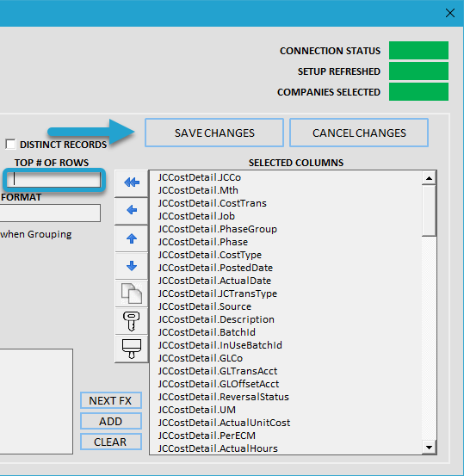Focus the TOP # OF ROWS input field

pyautogui.click(x=54, y=180)
